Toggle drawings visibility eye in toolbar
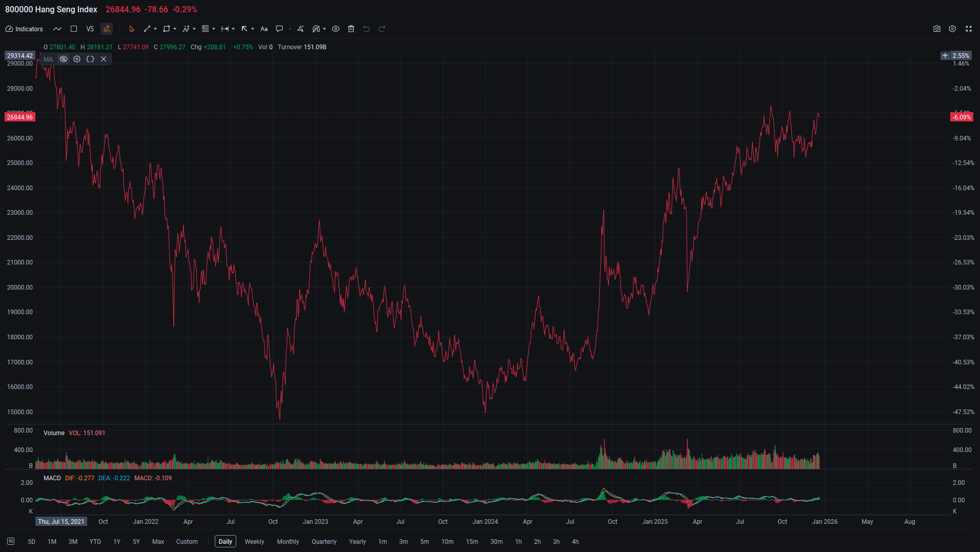The image size is (980, 552). pyautogui.click(x=336, y=29)
